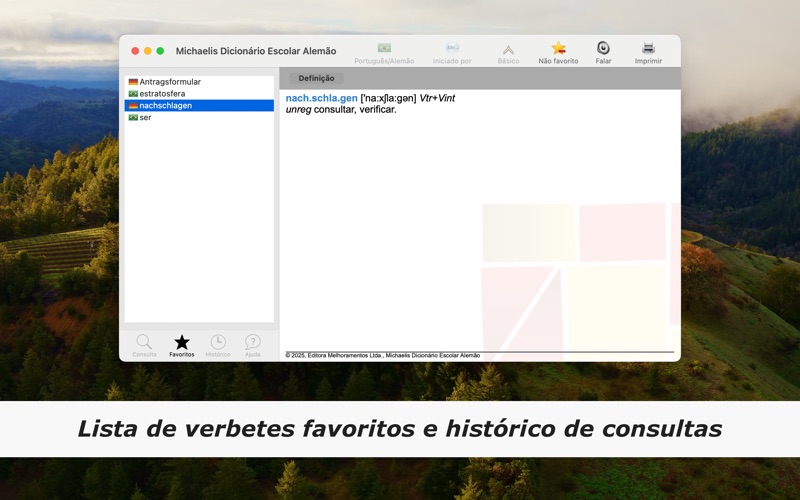Open the Ajuda help tab
Image resolution: width=800 pixels, height=500 pixels.
(x=253, y=345)
